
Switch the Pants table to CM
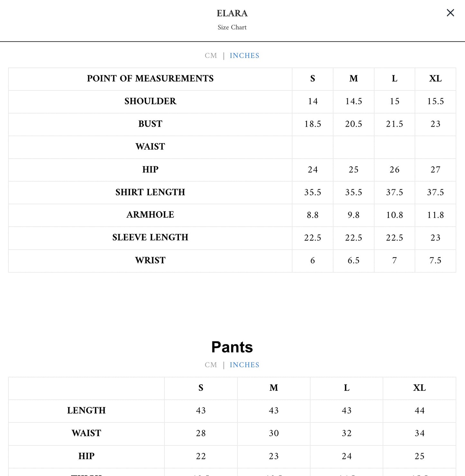coord(211,365)
